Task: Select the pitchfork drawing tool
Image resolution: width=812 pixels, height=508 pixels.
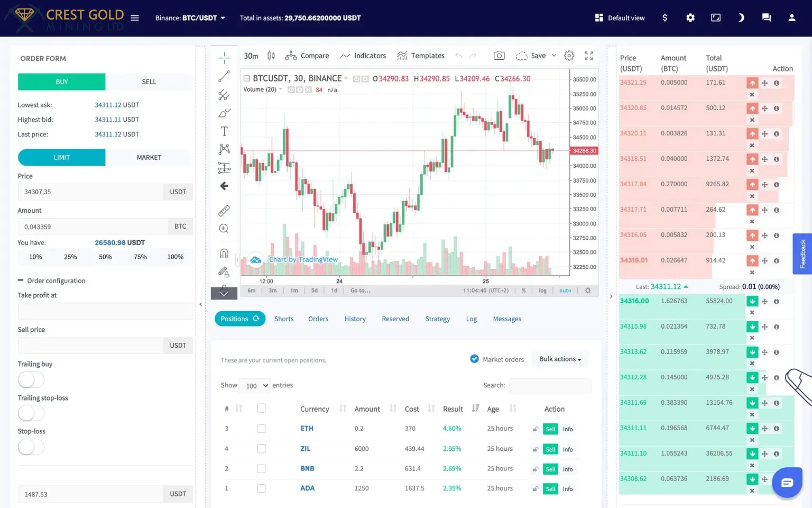Action: click(224, 95)
